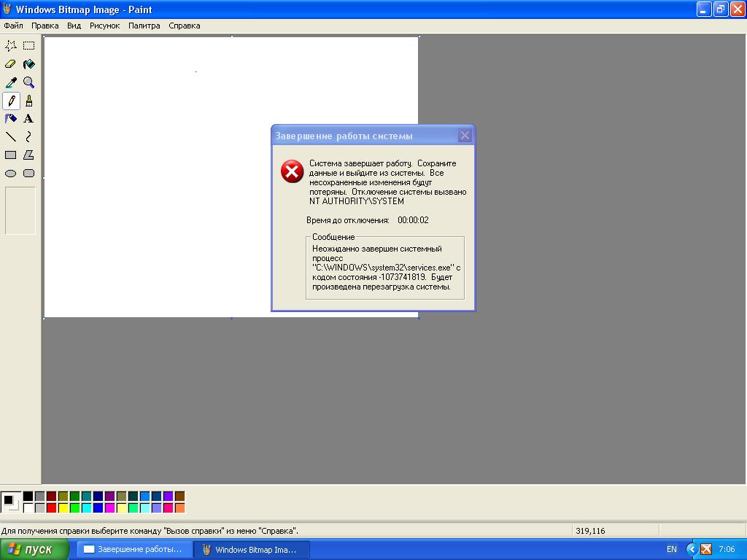Open the Палитра menu
Image resolution: width=747 pixels, height=560 pixels.
(x=144, y=26)
